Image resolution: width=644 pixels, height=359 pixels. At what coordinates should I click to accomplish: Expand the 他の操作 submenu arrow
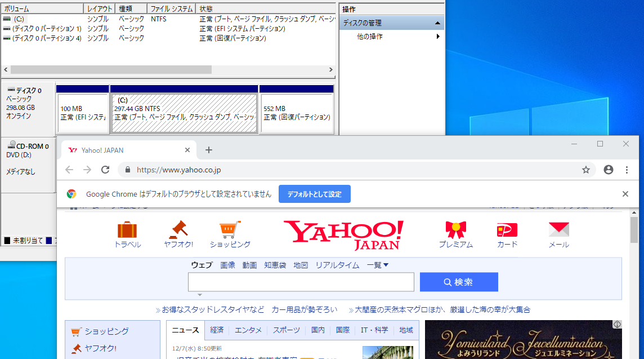point(438,37)
